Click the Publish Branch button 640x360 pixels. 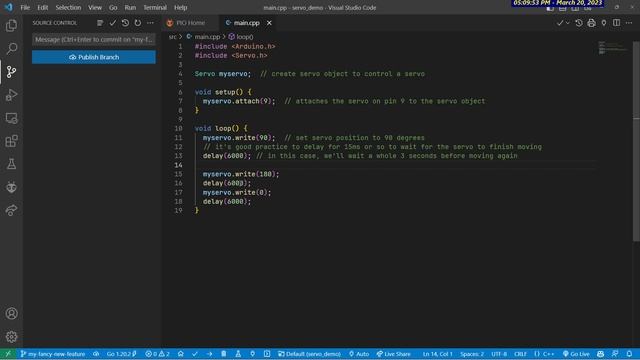[x=93, y=57]
